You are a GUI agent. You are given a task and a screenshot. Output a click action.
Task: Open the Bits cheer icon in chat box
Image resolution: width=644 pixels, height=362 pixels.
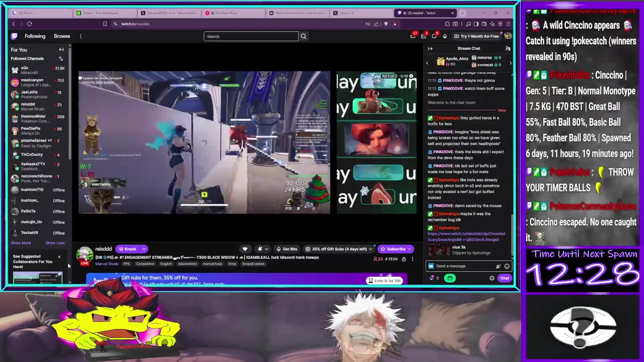click(498, 266)
